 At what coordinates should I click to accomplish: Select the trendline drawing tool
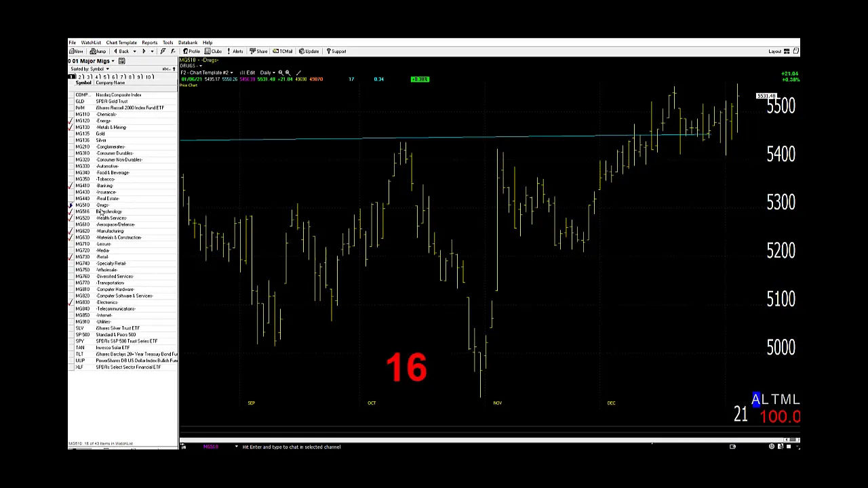click(x=298, y=73)
